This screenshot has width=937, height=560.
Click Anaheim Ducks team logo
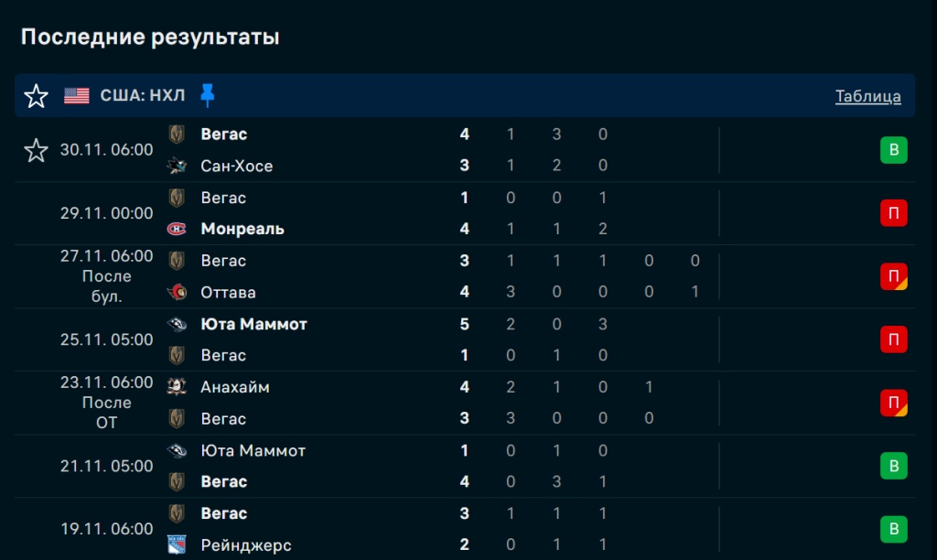tap(177, 387)
